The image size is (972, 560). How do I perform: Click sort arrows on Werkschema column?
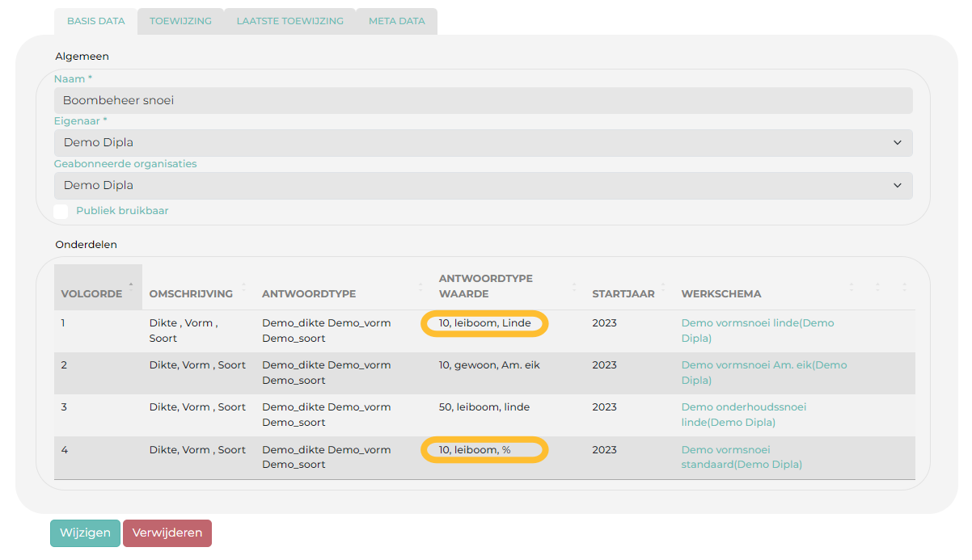click(851, 287)
